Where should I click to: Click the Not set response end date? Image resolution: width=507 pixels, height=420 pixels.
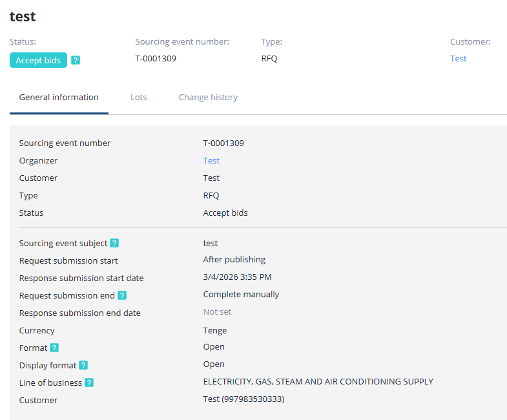[x=217, y=312]
